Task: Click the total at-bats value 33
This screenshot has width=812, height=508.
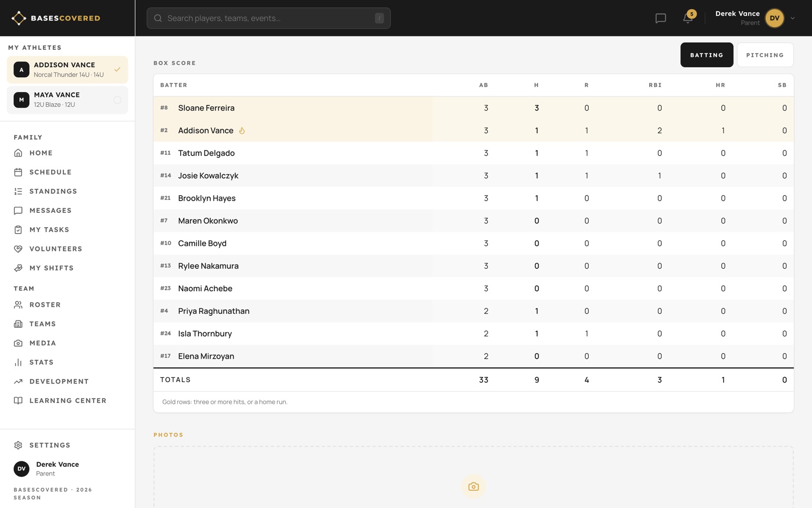Action: click(x=484, y=380)
